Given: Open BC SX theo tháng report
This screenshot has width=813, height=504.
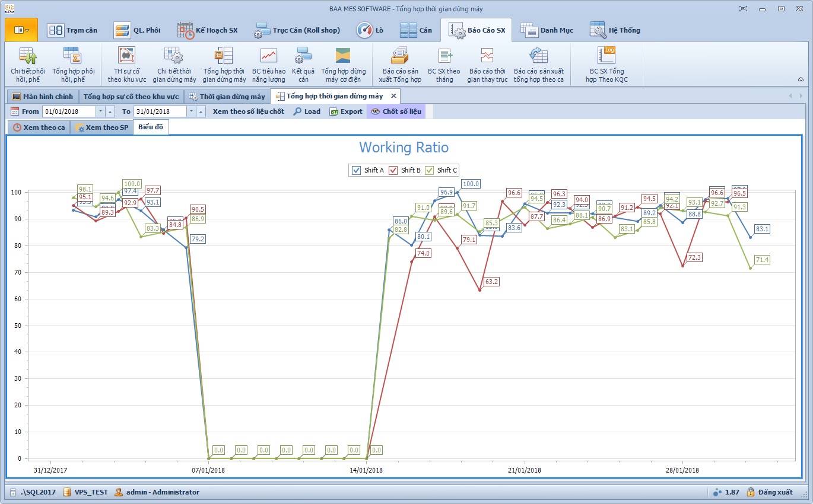Looking at the screenshot, I should (x=444, y=65).
